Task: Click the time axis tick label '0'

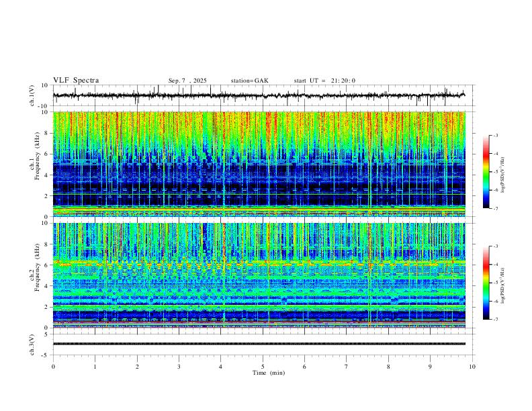Action: point(53,367)
